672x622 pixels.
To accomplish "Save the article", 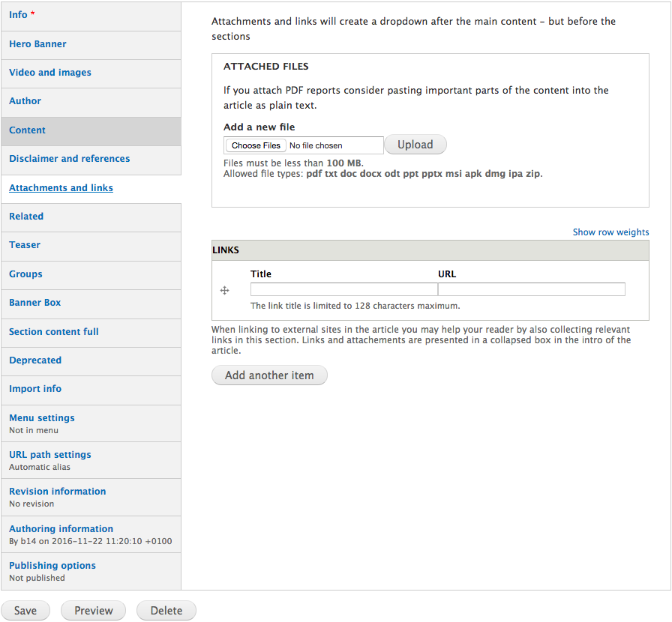I will click(x=25, y=611).
